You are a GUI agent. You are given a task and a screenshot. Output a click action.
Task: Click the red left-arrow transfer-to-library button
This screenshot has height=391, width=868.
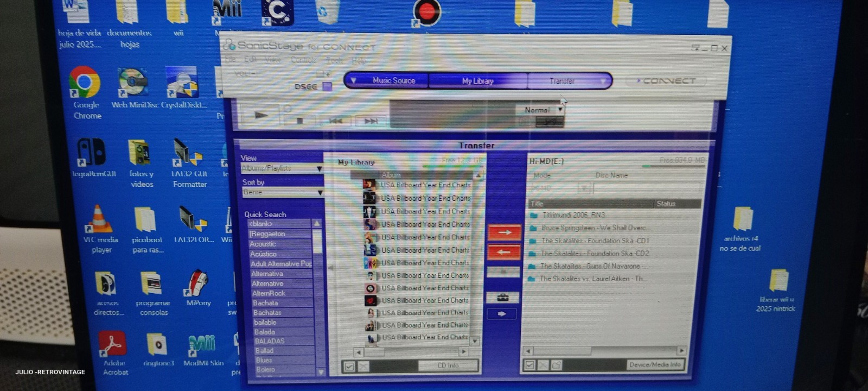(505, 252)
